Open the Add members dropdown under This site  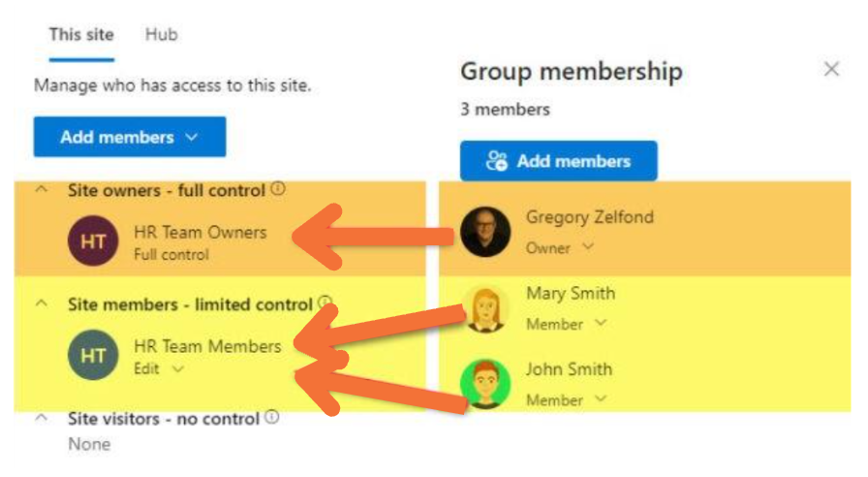[130, 138]
